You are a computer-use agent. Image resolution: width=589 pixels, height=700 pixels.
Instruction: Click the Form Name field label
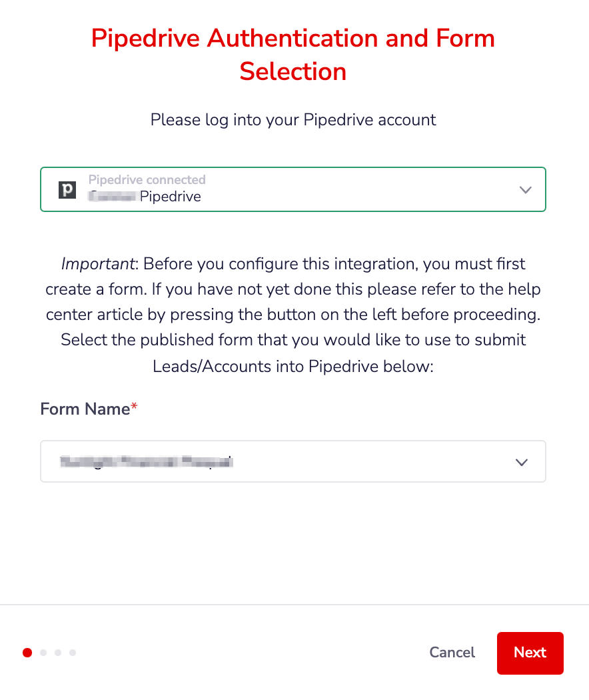(x=85, y=409)
